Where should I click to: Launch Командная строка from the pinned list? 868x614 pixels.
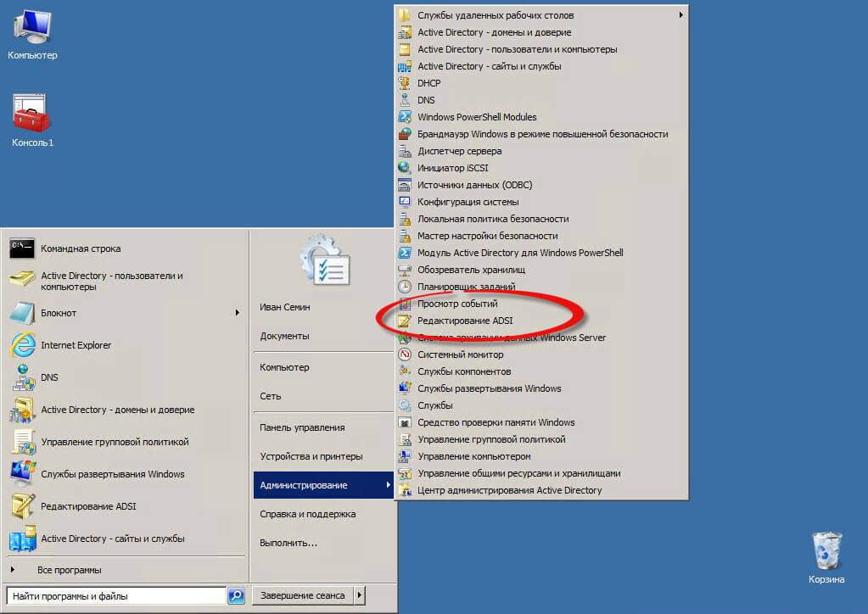tap(126, 249)
